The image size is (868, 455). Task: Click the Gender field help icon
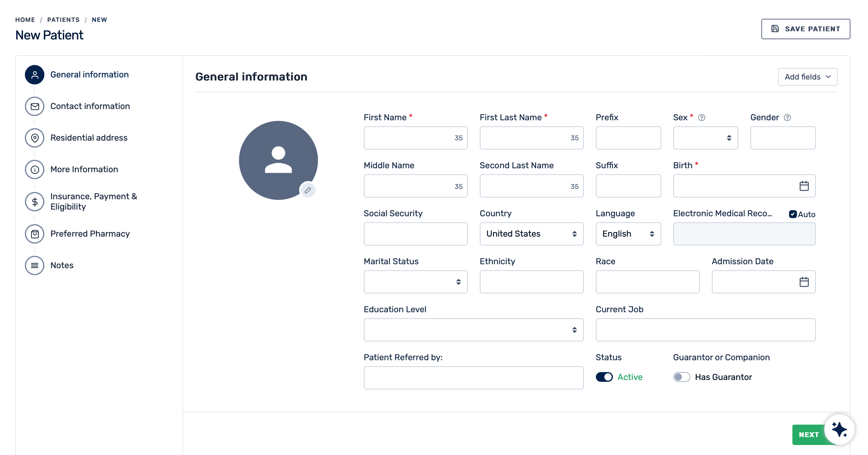click(787, 118)
